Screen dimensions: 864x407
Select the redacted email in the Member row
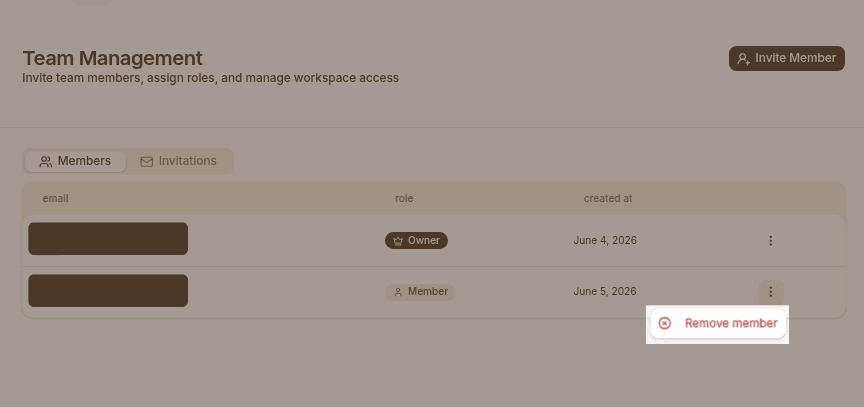108,290
